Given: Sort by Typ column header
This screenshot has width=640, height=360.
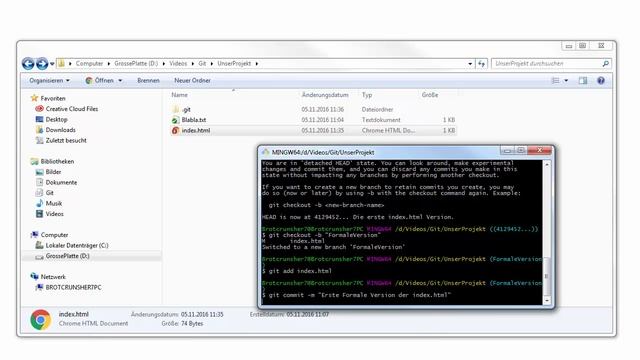Looking at the screenshot, I should 367,95.
